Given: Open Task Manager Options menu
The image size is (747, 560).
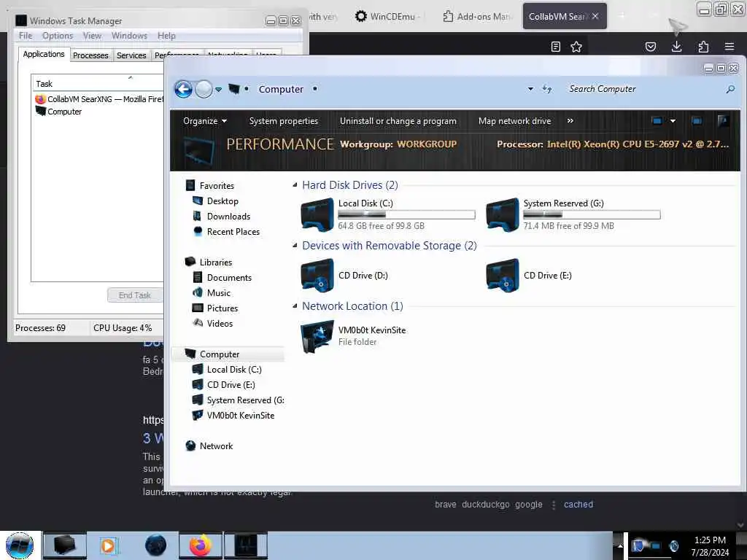Looking at the screenshot, I should click(58, 36).
